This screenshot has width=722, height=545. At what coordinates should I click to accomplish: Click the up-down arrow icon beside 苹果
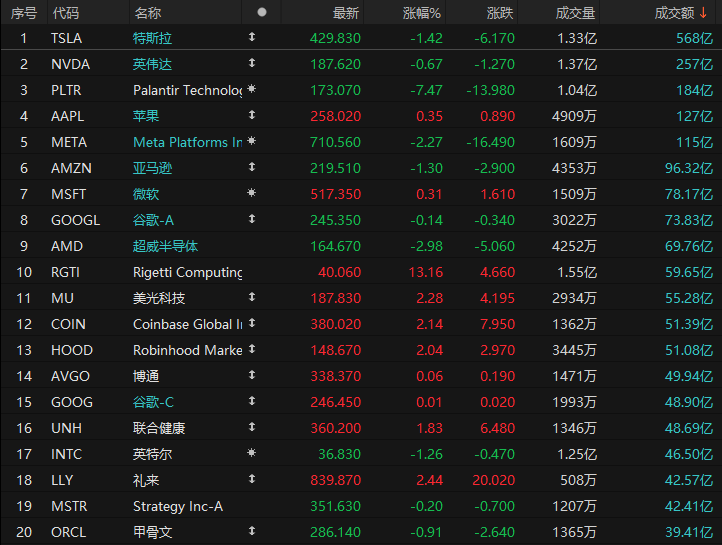click(x=251, y=115)
